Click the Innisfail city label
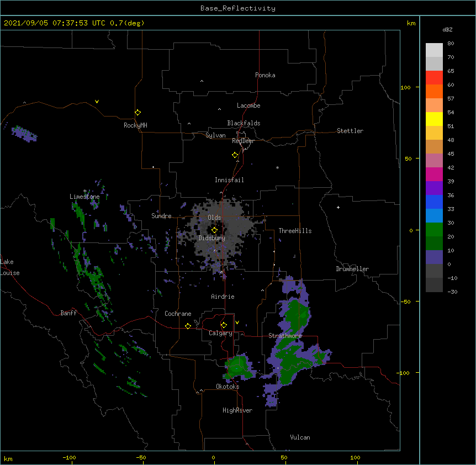Viewport: 476px width, 465px height. point(229,180)
